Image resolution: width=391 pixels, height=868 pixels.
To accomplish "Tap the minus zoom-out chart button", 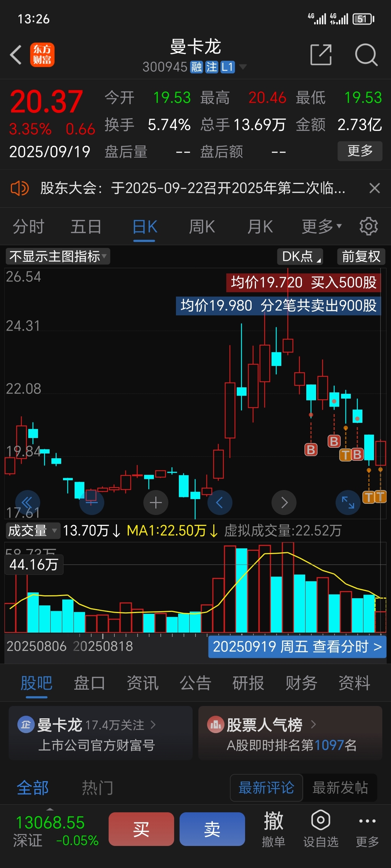I will click(x=92, y=502).
